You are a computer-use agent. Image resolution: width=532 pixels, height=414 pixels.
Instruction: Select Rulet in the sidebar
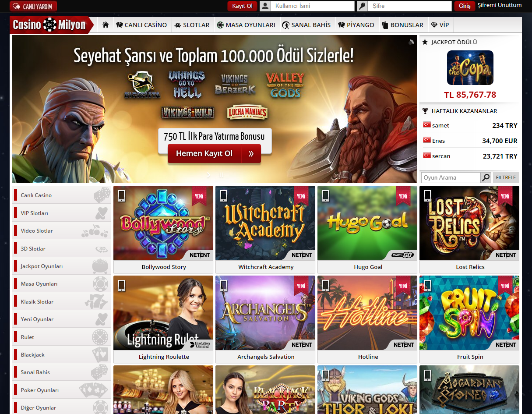coord(61,337)
